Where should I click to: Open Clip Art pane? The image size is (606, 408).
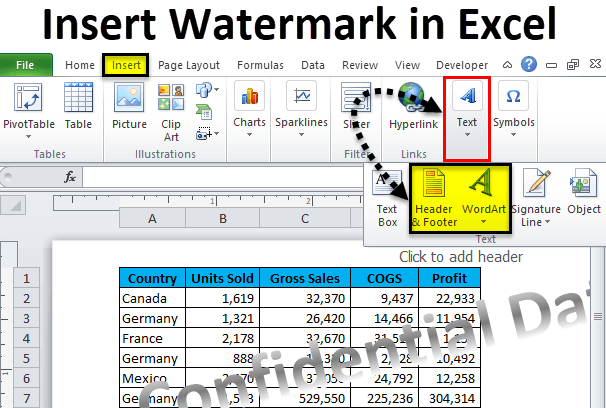[x=171, y=112]
